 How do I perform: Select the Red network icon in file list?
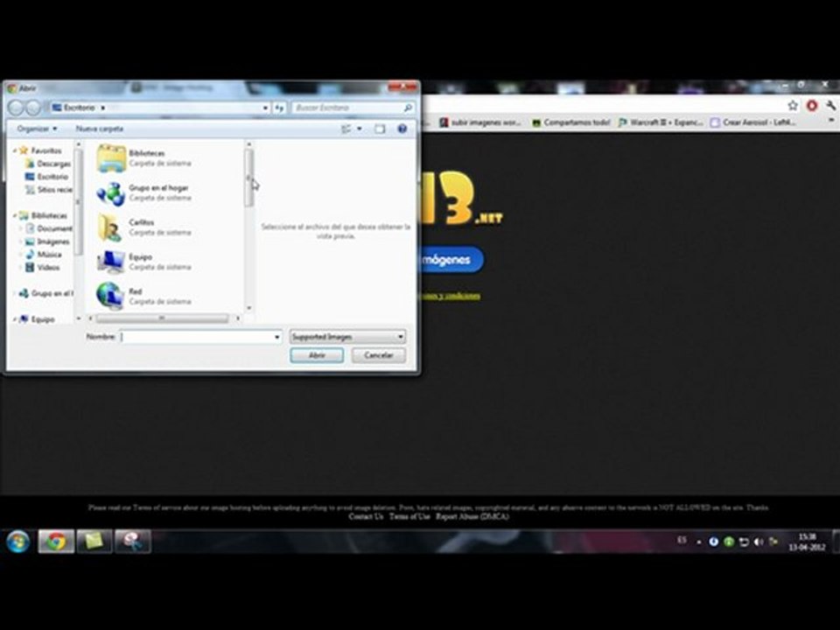(x=110, y=297)
